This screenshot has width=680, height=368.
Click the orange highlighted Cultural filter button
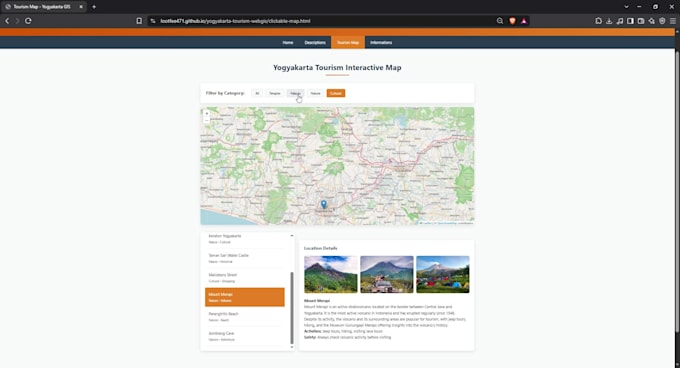point(336,93)
